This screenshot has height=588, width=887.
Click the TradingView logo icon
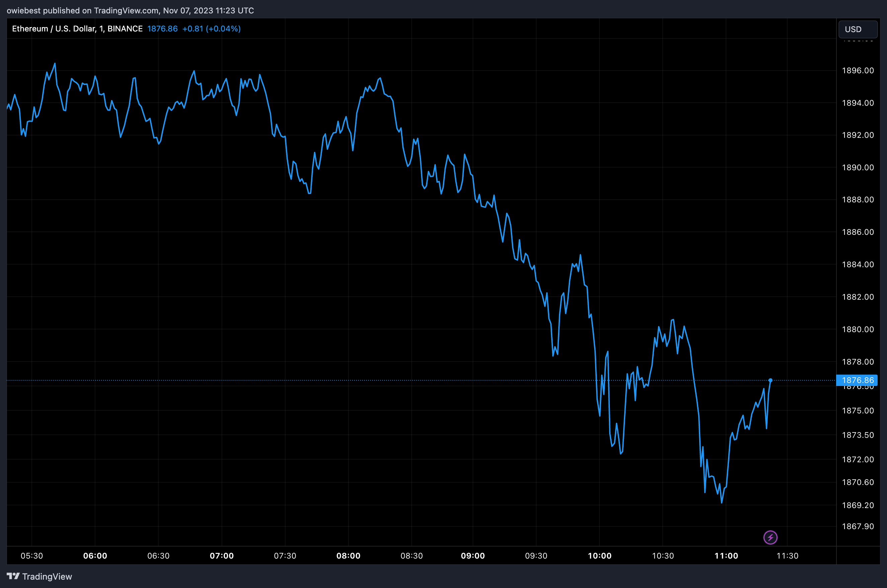click(x=13, y=576)
